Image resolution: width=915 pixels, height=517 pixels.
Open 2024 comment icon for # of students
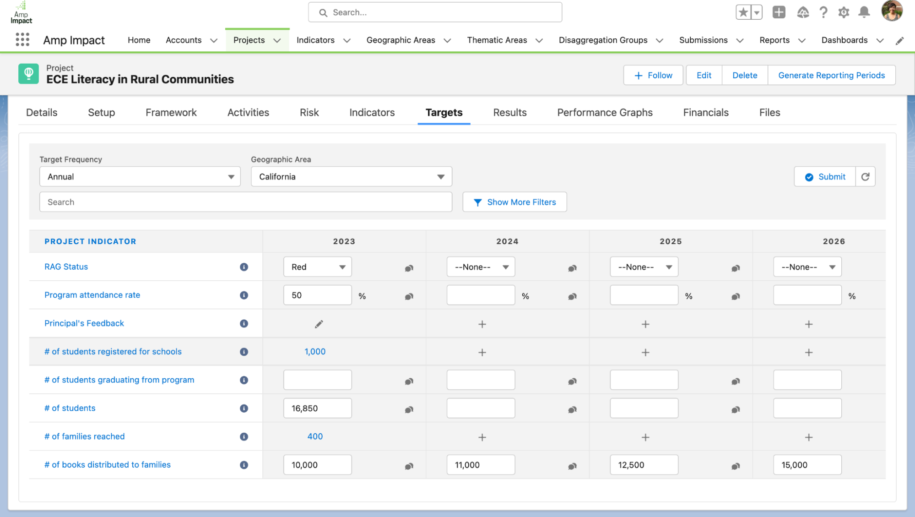(x=572, y=410)
